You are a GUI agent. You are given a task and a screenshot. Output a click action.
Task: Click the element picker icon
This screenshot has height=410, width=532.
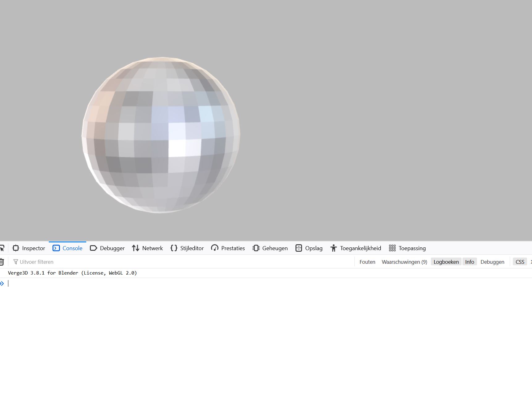[x=2, y=248]
